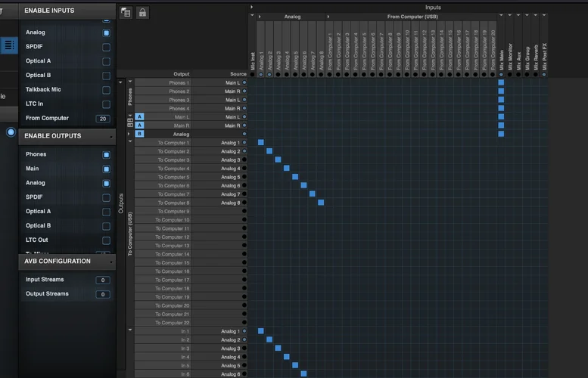Click the lock icon above the routing grid
588x378 pixels.
tap(142, 13)
